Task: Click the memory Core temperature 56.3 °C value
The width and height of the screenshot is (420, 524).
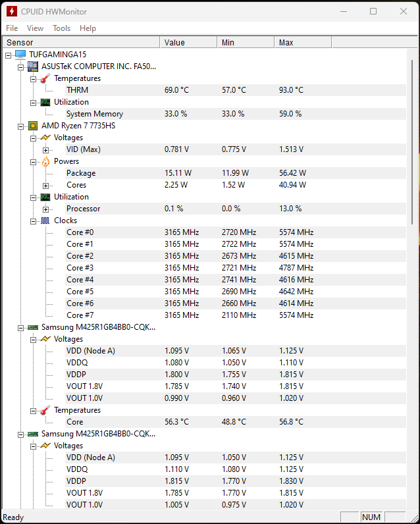Action: click(x=176, y=422)
